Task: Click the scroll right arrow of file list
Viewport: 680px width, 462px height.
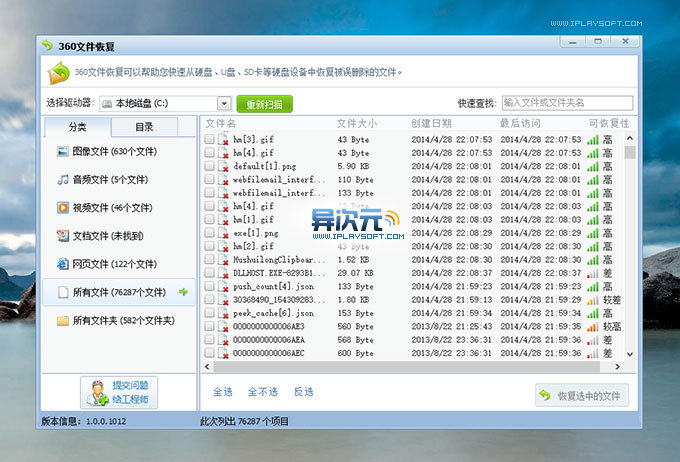Action: [617, 367]
